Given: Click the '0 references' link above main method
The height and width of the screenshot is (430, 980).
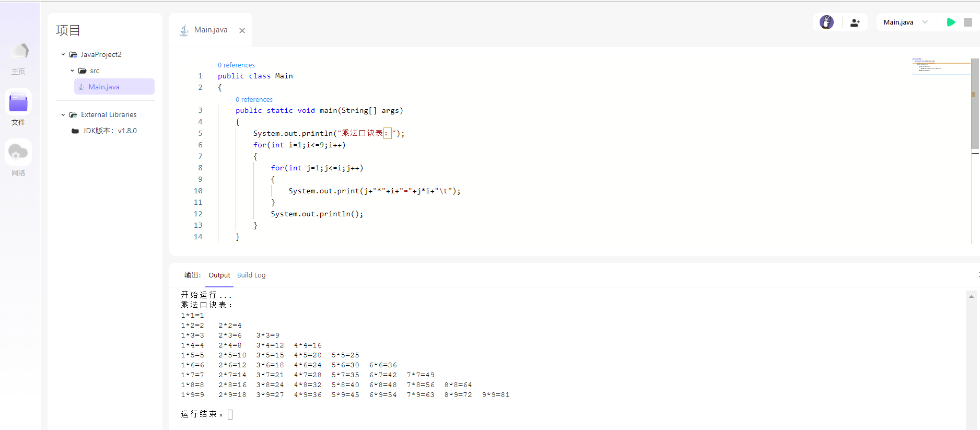Looking at the screenshot, I should [254, 99].
